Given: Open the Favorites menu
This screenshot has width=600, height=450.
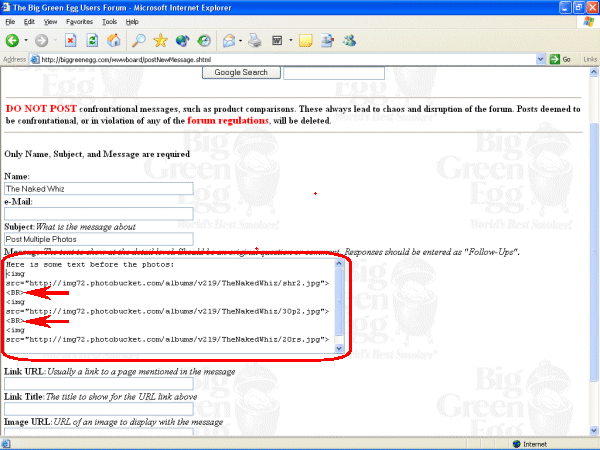Looking at the screenshot, I should (x=79, y=22).
